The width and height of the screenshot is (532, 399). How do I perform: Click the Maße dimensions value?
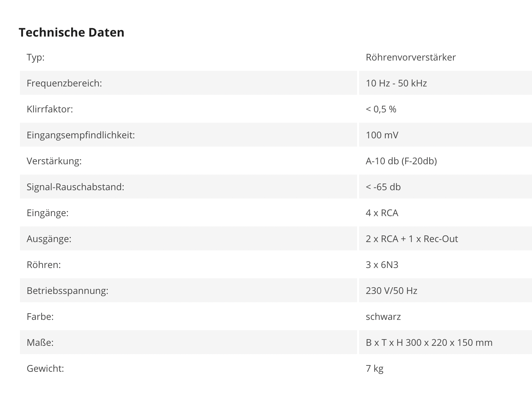[429, 342]
